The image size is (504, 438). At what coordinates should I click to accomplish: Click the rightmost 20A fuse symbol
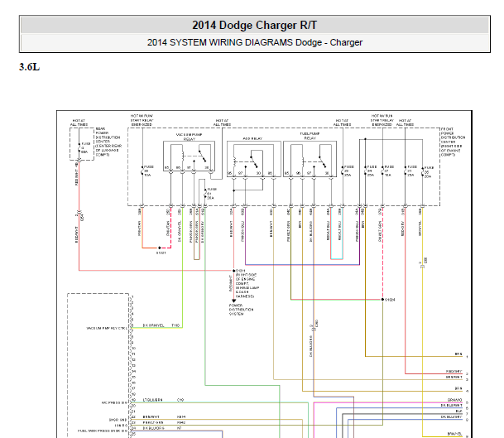point(423,172)
